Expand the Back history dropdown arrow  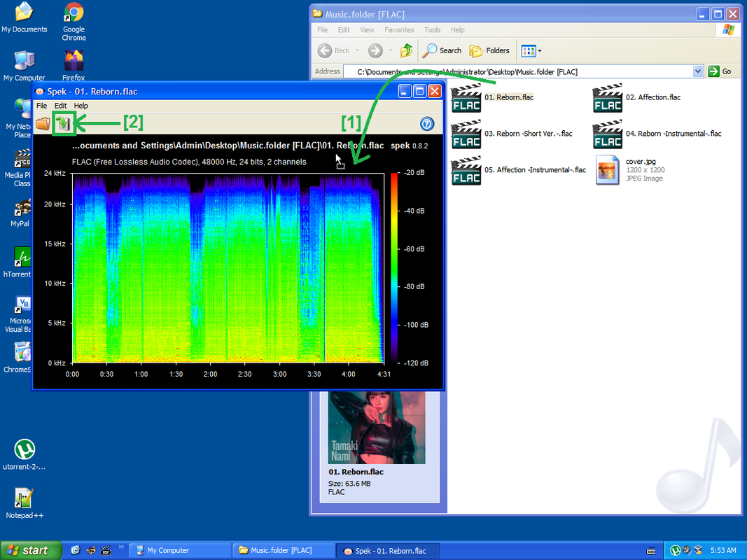357,50
